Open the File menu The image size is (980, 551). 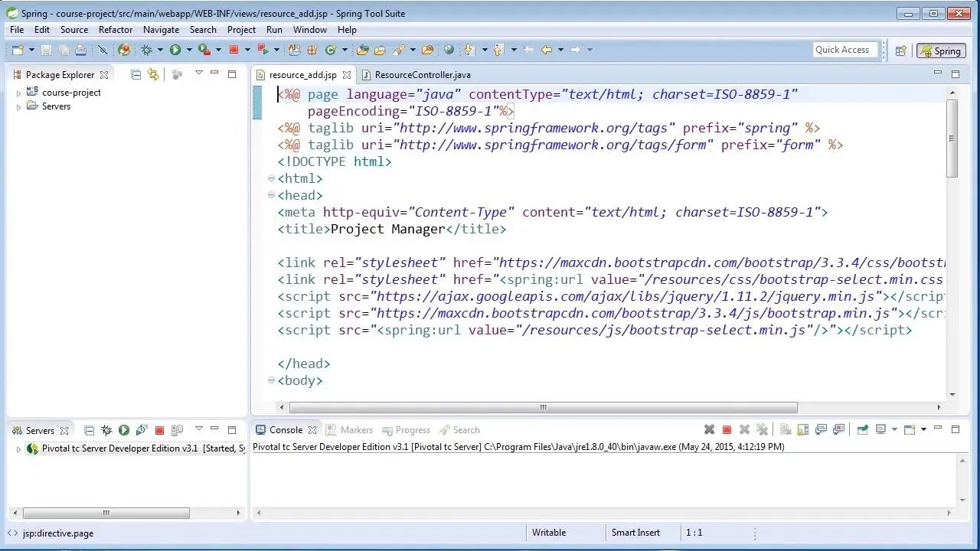[17, 30]
